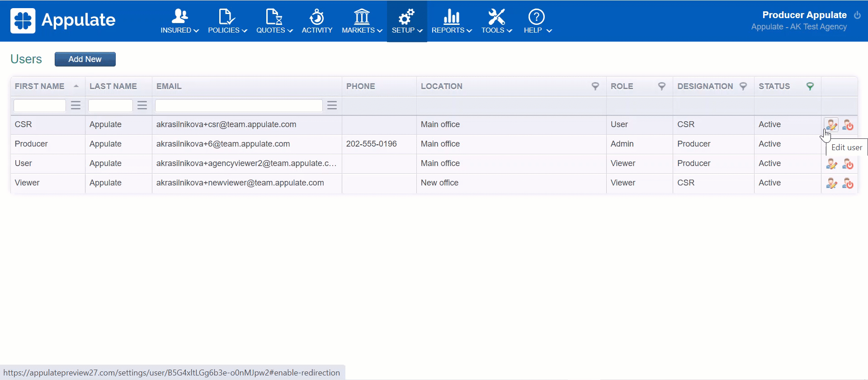Click deactivate user icon in CSR row

(848, 125)
